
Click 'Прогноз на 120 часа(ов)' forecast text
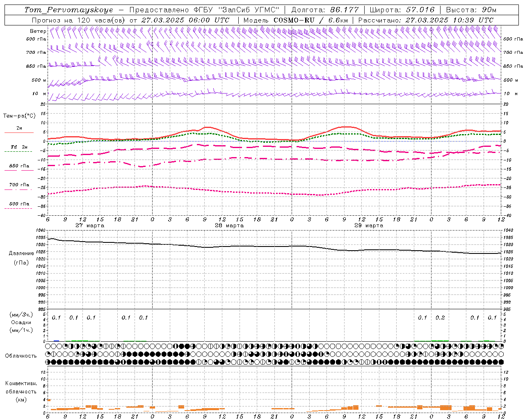(x=79, y=20)
